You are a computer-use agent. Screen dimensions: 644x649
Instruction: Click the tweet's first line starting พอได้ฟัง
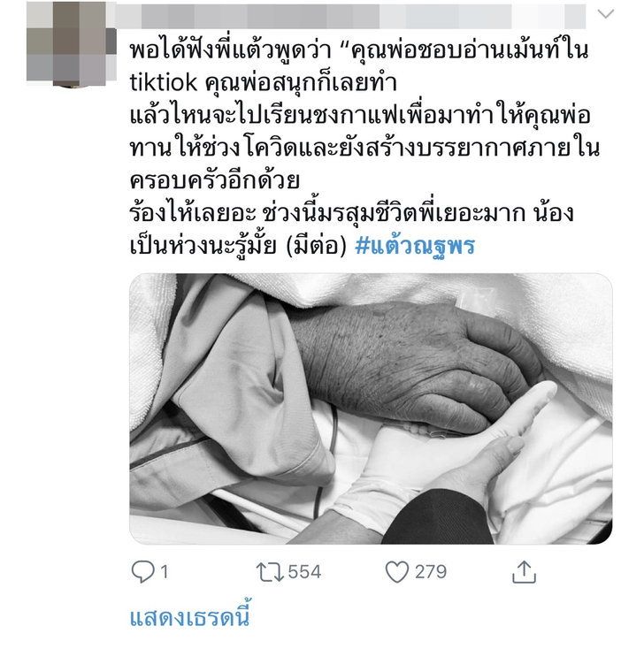coord(358,50)
